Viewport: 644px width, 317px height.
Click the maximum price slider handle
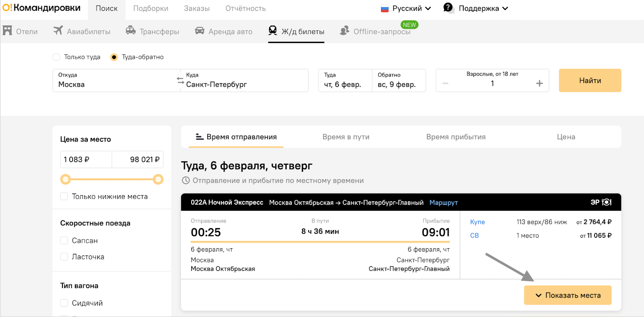158,179
